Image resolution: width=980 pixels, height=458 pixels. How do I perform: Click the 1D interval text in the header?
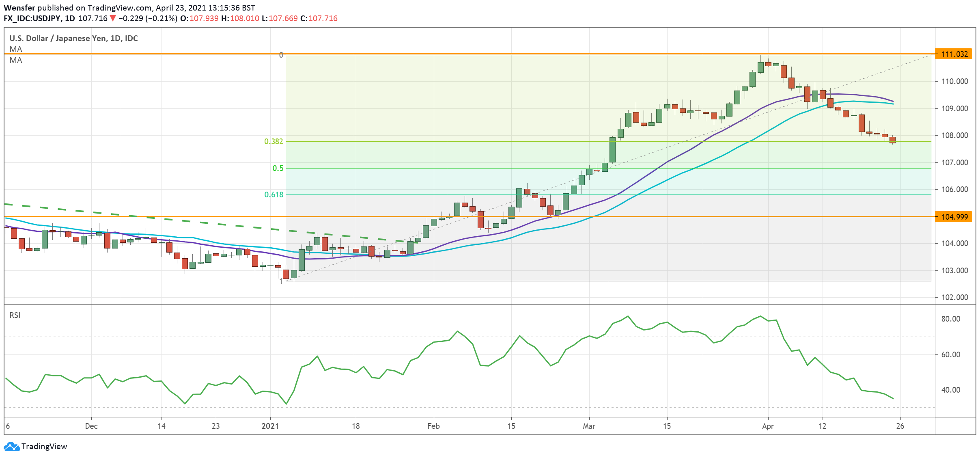click(70, 18)
